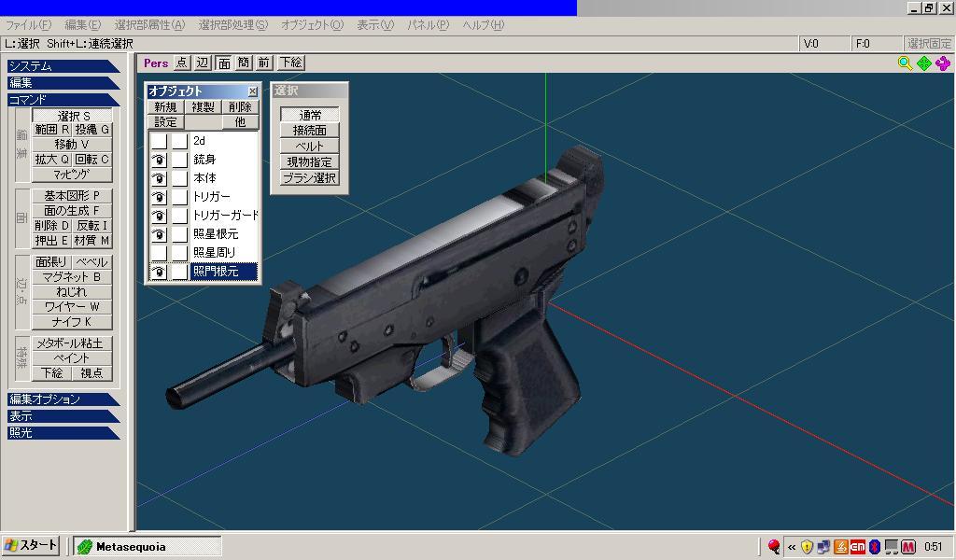Select the ナイフ K knife command
Viewport: 956px width, 560px height.
(72, 322)
